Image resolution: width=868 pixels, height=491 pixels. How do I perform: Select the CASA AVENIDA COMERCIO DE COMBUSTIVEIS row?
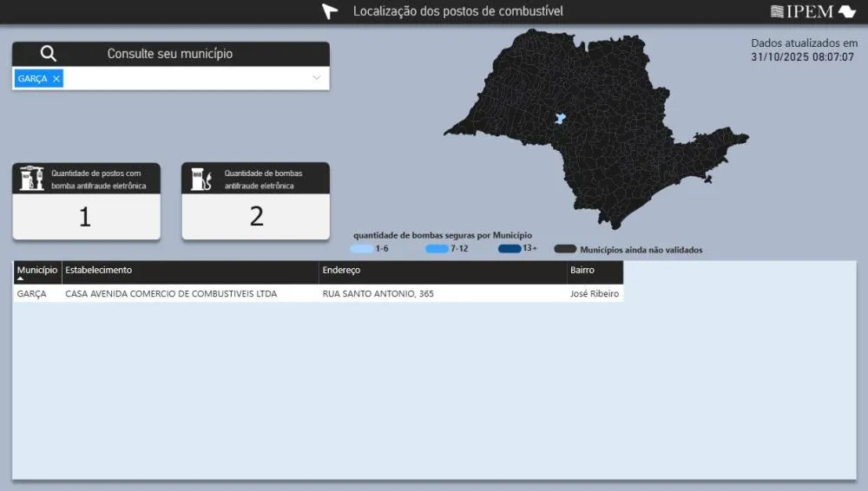pyautogui.click(x=171, y=294)
